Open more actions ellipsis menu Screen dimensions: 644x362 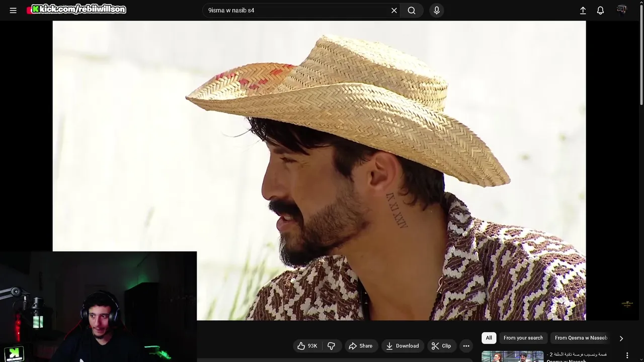tap(466, 346)
